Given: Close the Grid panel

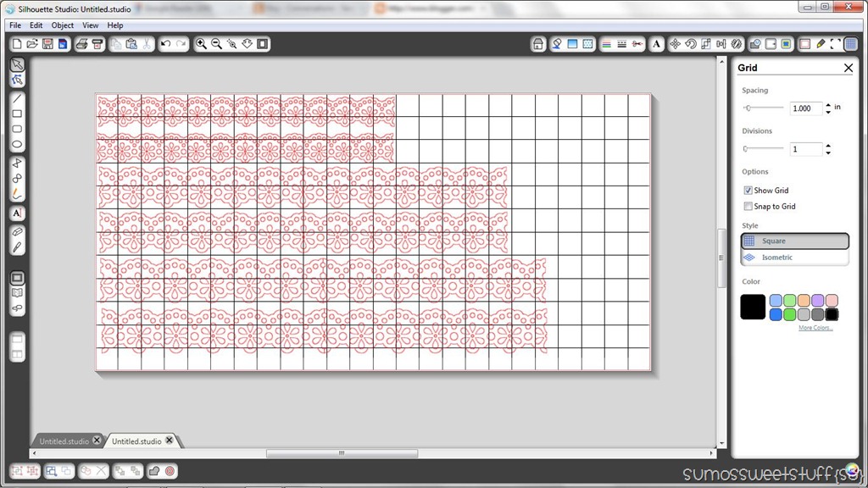Looking at the screenshot, I should click(x=848, y=68).
